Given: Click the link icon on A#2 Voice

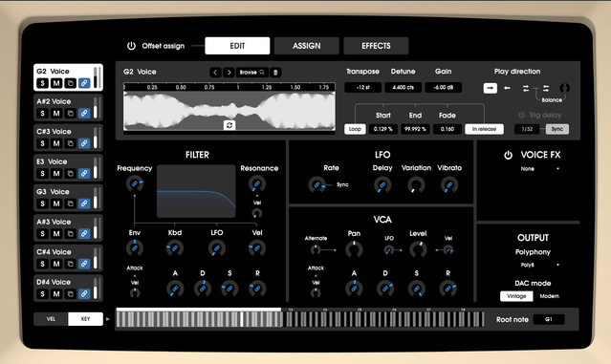Looking at the screenshot, I should coord(84,114).
